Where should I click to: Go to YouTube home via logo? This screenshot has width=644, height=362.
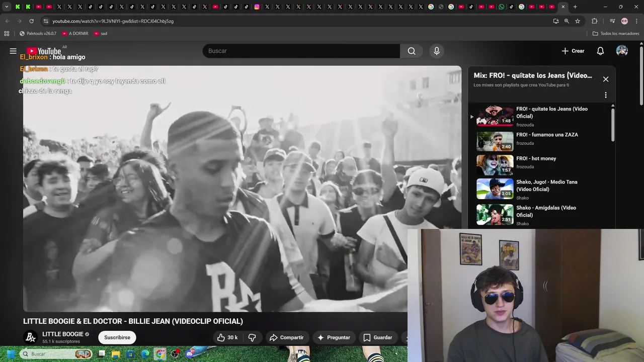tap(44, 51)
